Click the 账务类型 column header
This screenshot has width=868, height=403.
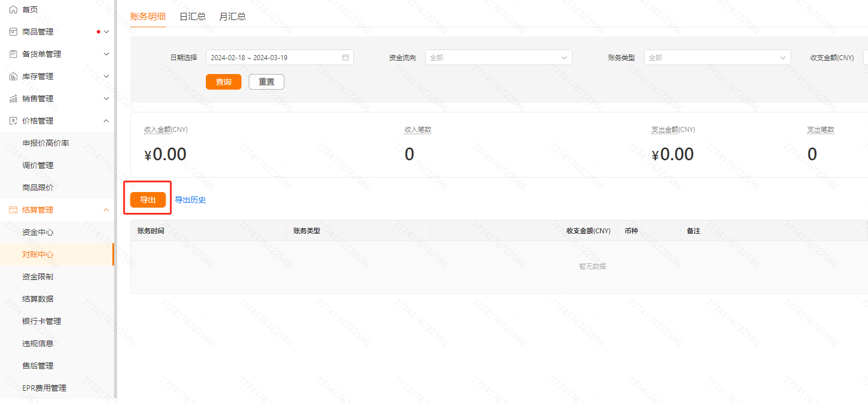307,230
